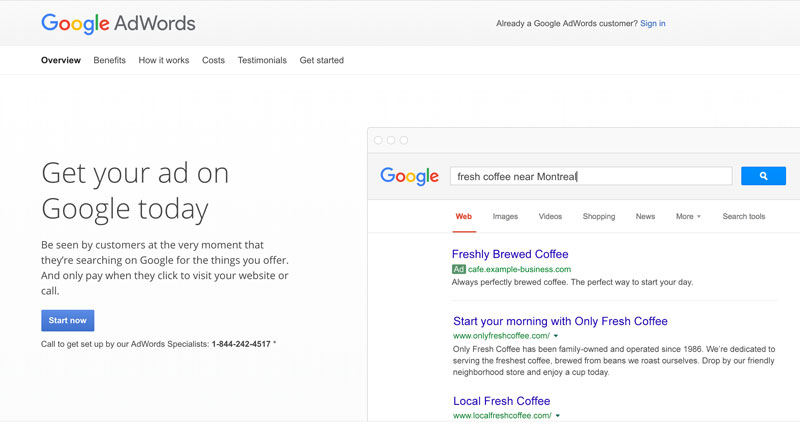Click the Start now button

coord(67,320)
